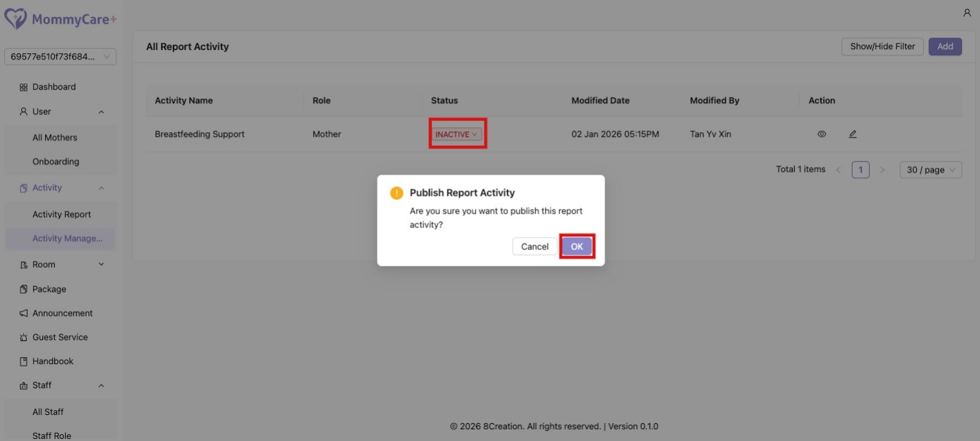Click the view eye icon for Breastfeeding Support

[x=822, y=134]
